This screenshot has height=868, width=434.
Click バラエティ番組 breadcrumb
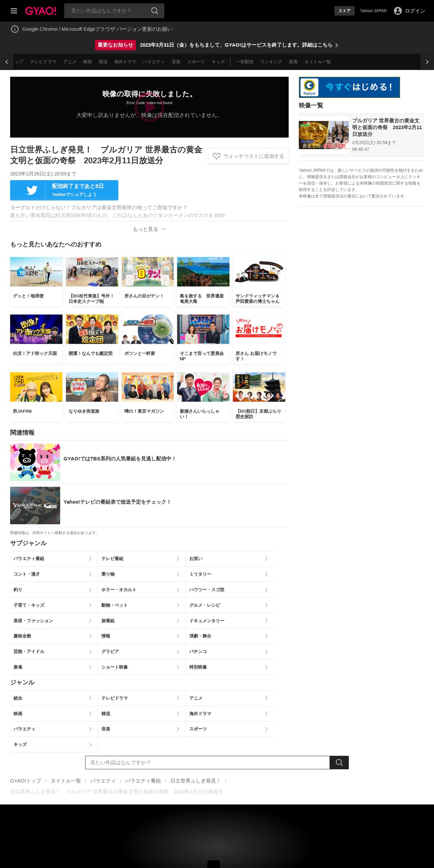143,781
